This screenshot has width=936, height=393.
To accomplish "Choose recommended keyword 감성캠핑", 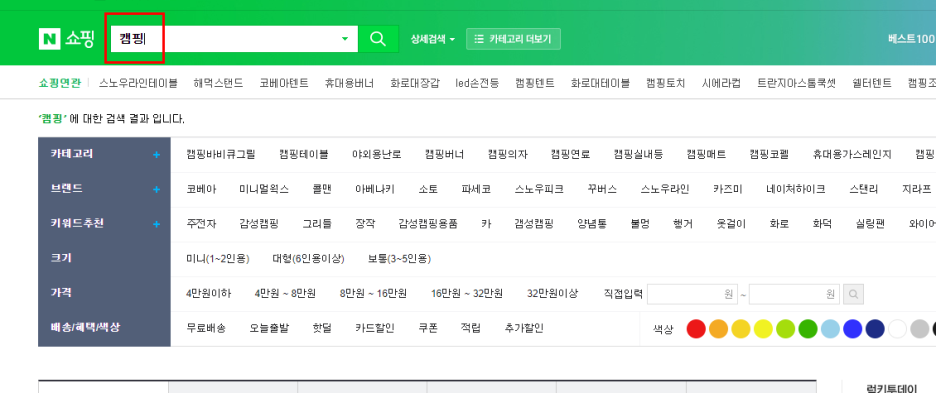I will click(x=259, y=224).
